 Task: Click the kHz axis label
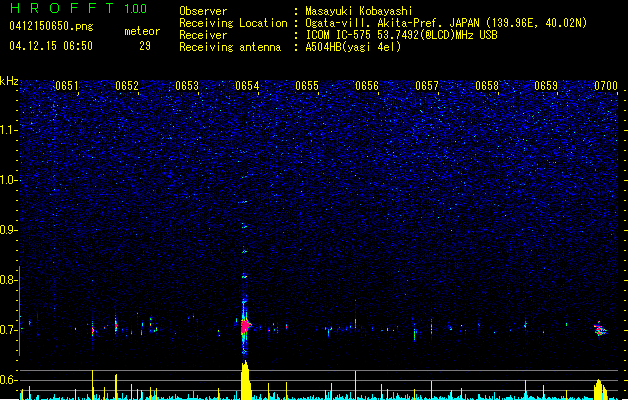[x=9, y=81]
